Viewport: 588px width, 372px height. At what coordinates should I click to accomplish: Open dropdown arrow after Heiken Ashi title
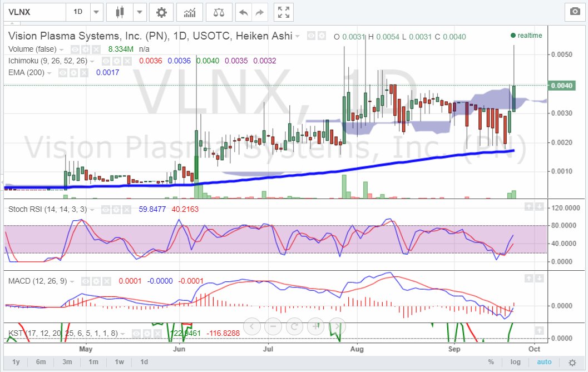coord(298,36)
